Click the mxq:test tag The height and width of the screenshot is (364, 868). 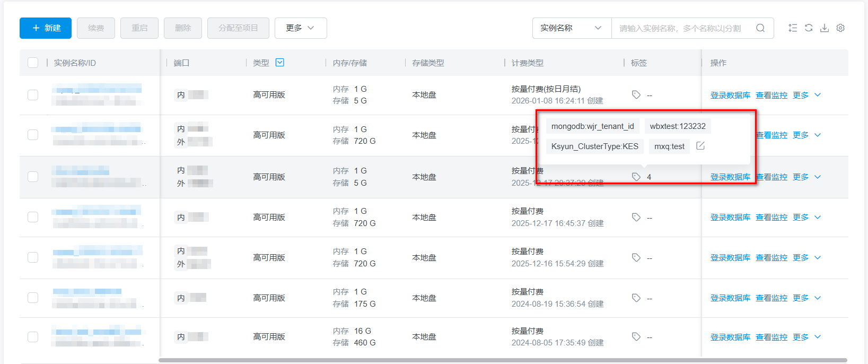pyautogui.click(x=669, y=146)
